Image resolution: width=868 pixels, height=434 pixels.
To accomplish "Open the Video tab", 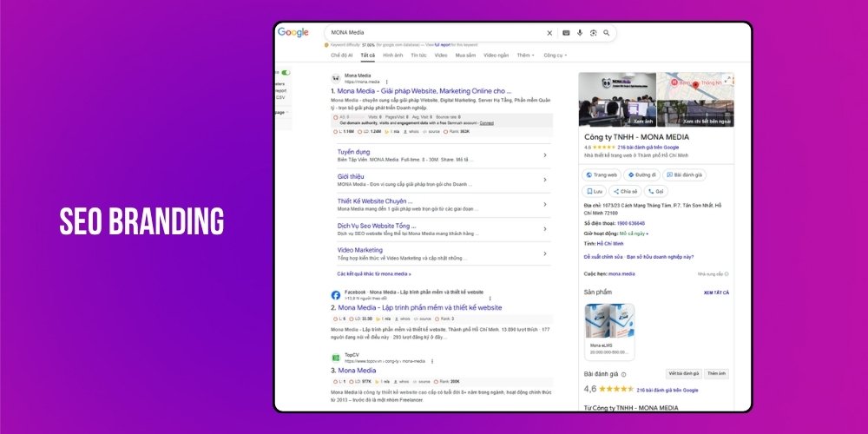I will click(x=441, y=56).
